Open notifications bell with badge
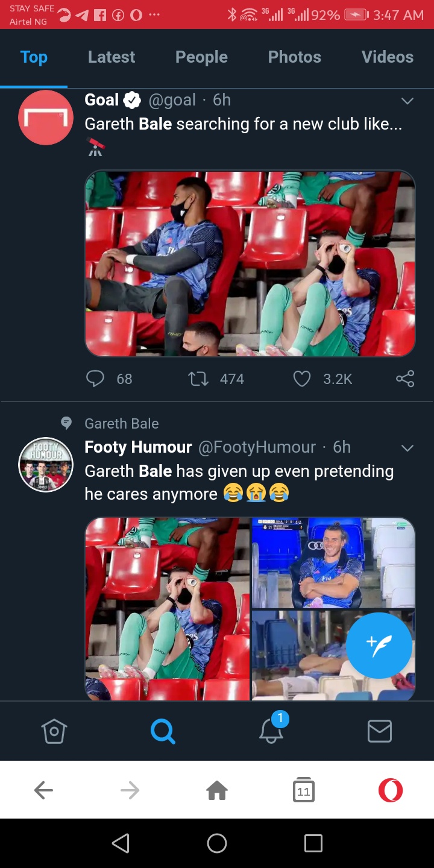This screenshot has height=868, width=434. pyautogui.click(x=271, y=731)
